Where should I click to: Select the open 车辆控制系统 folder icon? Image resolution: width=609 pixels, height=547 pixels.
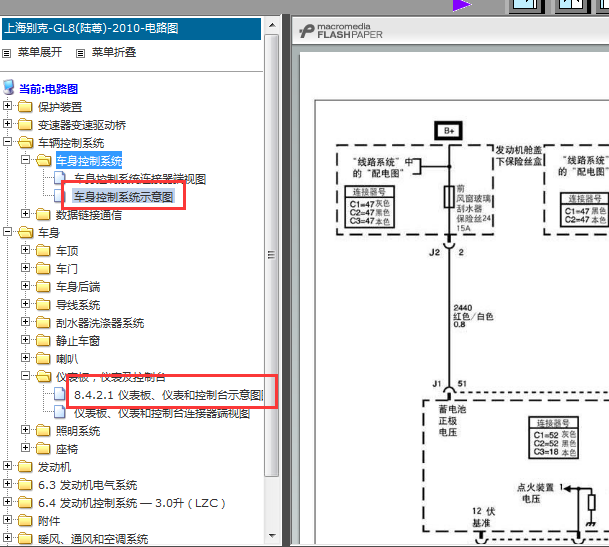coord(25,142)
